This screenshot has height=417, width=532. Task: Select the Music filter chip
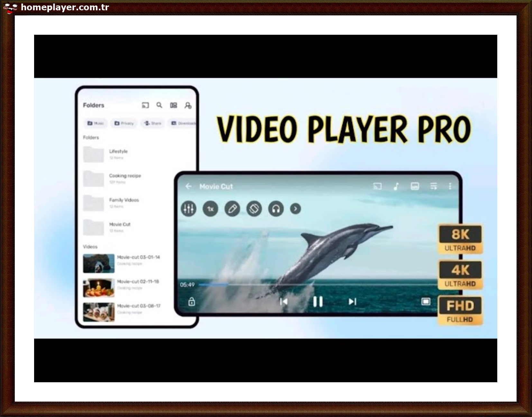click(x=96, y=123)
